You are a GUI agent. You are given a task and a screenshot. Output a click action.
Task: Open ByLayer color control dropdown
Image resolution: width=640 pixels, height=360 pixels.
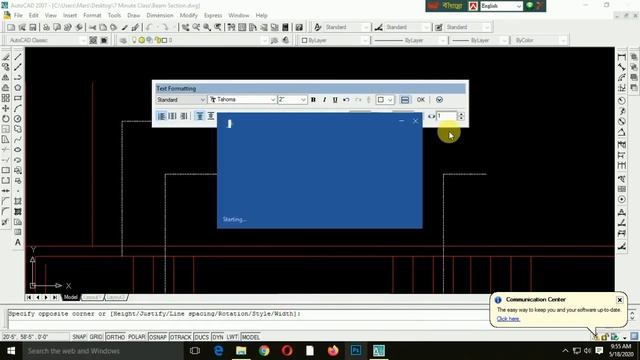(335, 40)
